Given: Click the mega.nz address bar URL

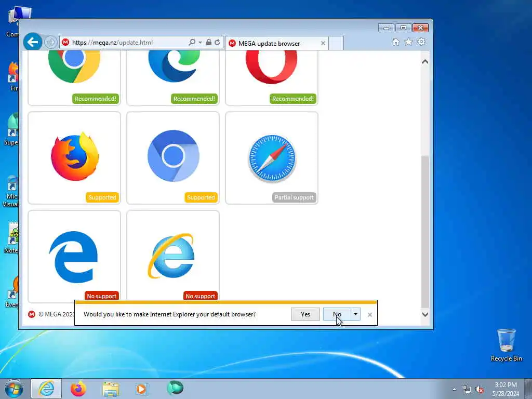Looking at the screenshot, I should [112, 43].
